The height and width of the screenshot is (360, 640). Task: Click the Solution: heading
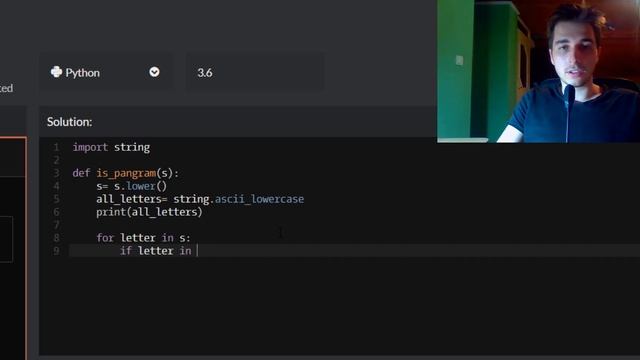(69, 122)
